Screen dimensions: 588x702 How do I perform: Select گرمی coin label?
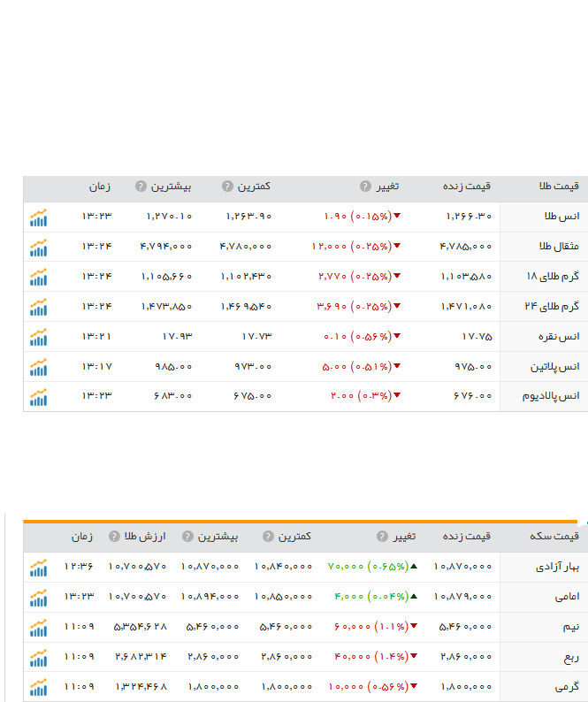click(567, 686)
